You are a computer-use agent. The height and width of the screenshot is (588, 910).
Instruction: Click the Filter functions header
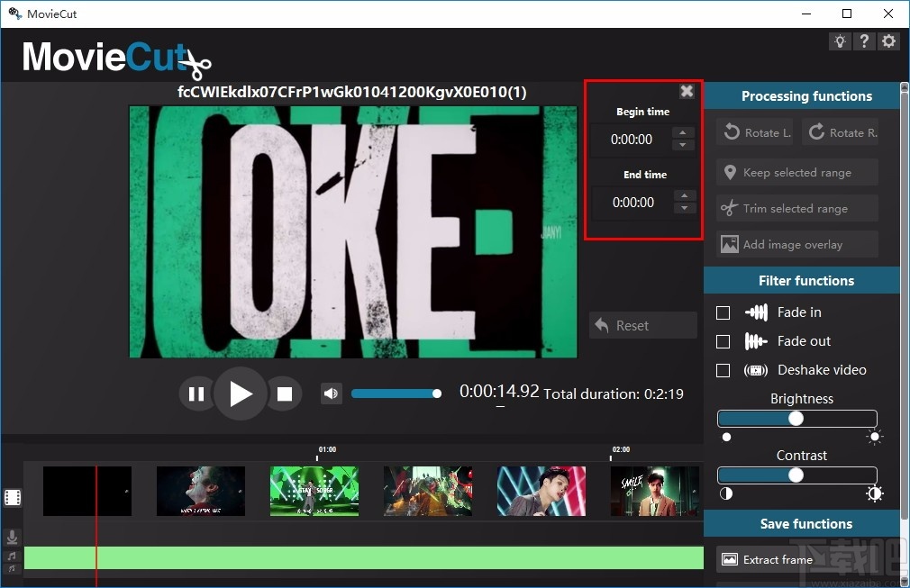802,281
